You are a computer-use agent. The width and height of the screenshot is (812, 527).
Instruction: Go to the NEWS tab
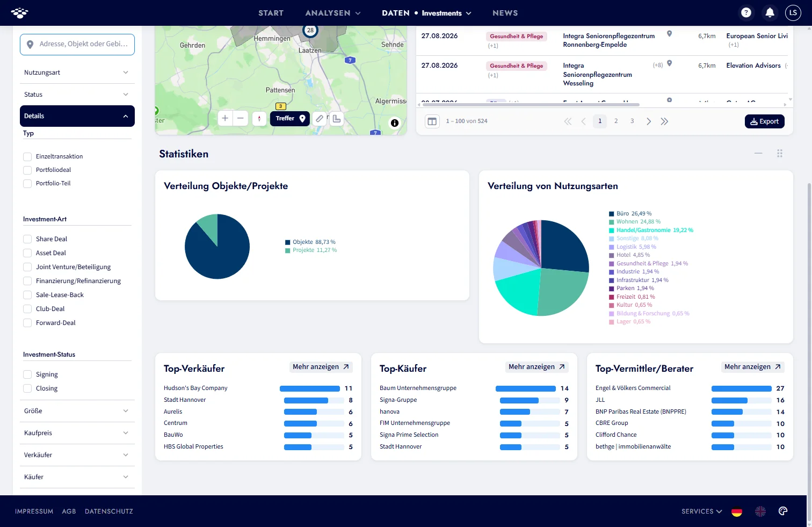click(505, 13)
